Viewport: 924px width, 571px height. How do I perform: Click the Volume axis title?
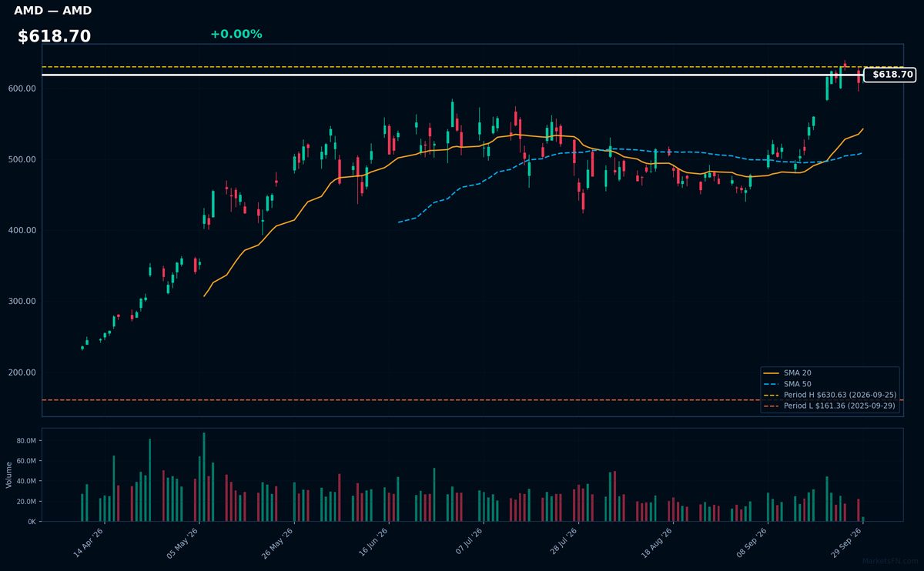click(8, 475)
